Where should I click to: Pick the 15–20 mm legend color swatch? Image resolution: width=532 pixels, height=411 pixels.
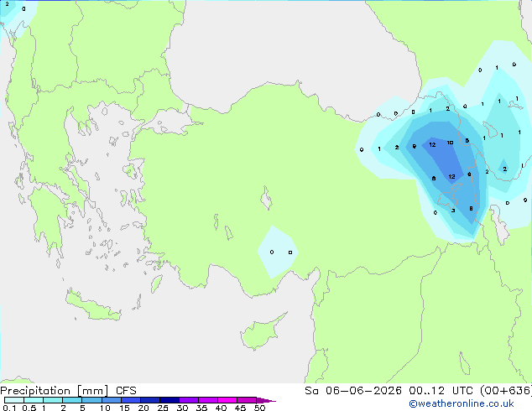130,400
